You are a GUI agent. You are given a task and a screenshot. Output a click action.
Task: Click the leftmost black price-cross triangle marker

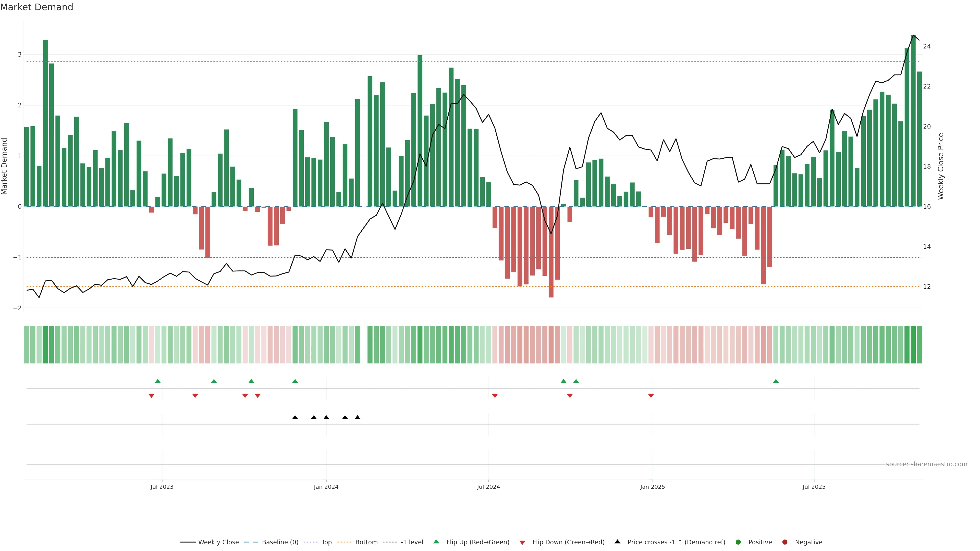click(295, 418)
